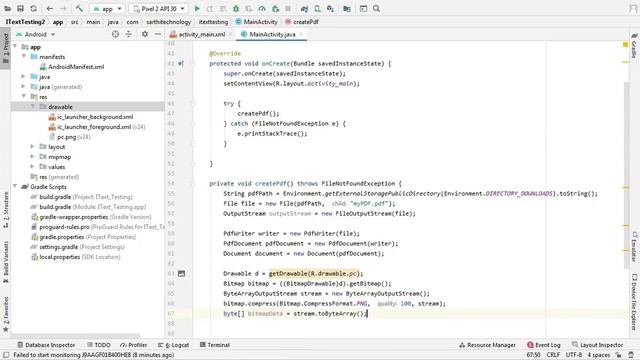This screenshot has height=360, width=640.
Task: Select pc.png in the drawable folder
Action: coord(69,137)
